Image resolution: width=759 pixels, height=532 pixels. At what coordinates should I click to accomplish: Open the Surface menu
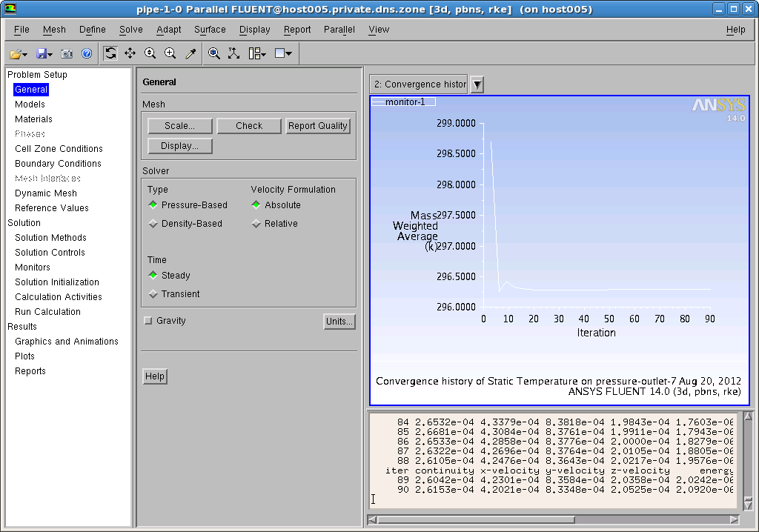(x=210, y=30)
